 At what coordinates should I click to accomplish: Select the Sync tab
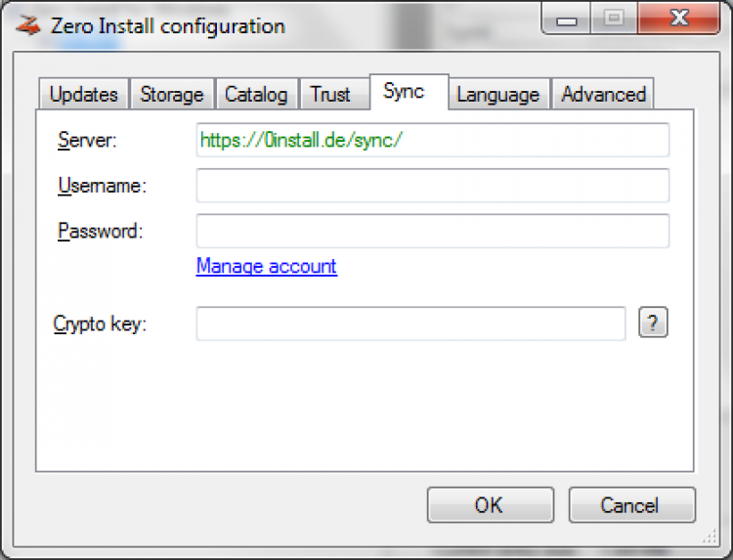point(404,92)
